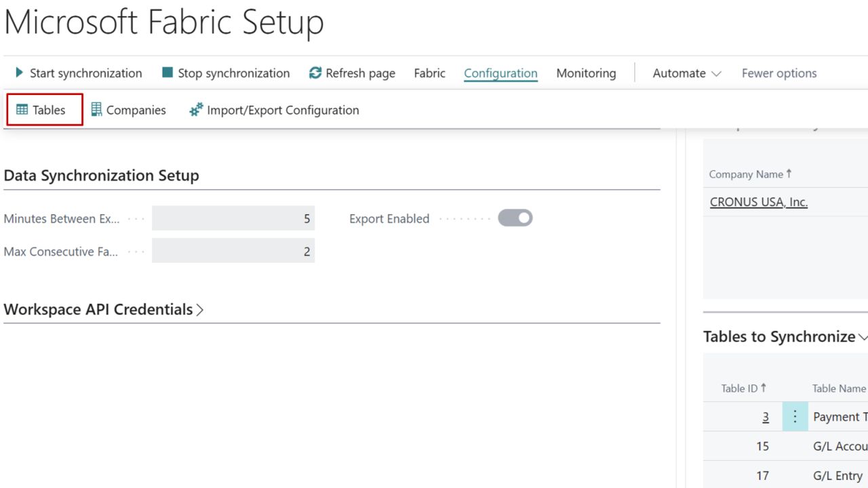Open the Companies configuration action
868x488 pixels.
[x=128, y=110]
